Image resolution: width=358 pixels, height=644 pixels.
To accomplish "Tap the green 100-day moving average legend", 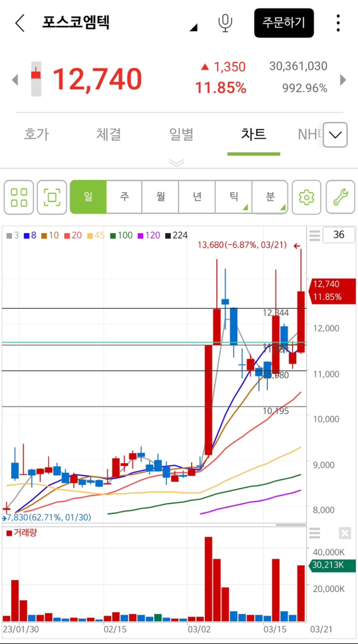I will [x=121, y=235].
